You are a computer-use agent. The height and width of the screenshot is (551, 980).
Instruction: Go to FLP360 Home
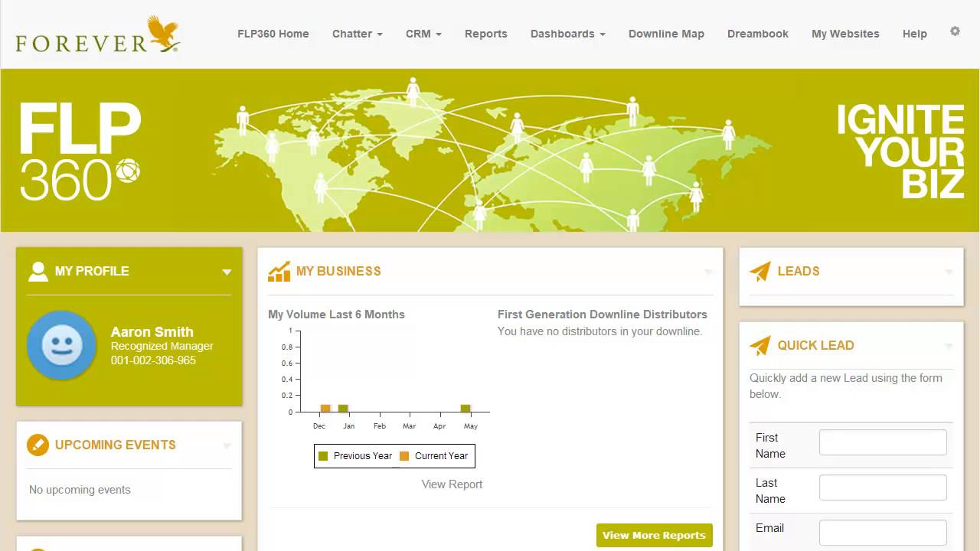[x=273, y=34]
